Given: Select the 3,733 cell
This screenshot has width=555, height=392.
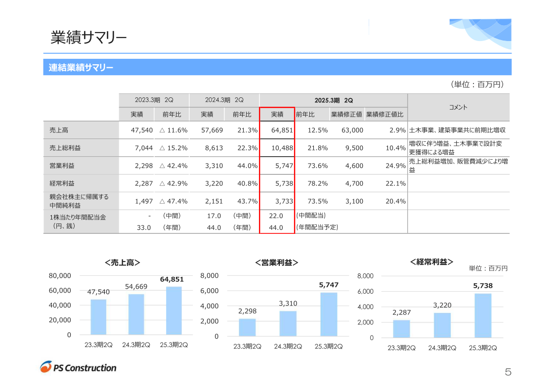Looking at the screenshot, I should (x=284, y=201).
